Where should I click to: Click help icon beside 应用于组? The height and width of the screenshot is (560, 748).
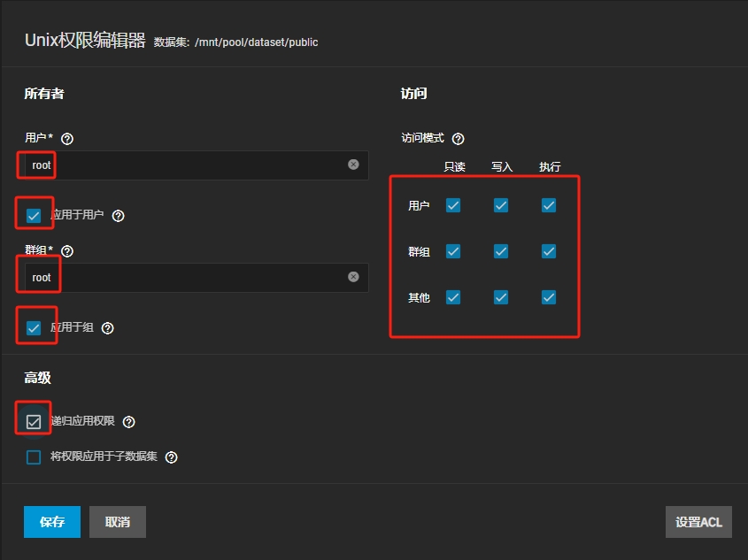(108, 328)
